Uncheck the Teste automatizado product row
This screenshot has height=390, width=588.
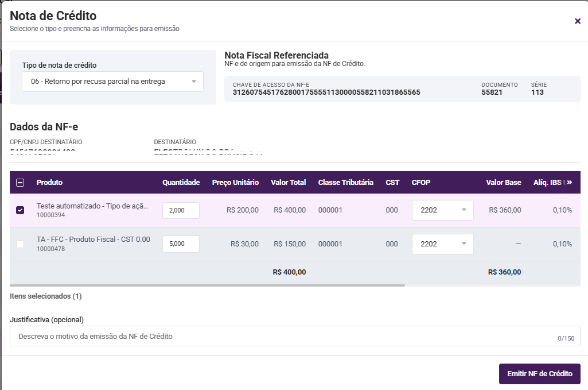[20, 210]
